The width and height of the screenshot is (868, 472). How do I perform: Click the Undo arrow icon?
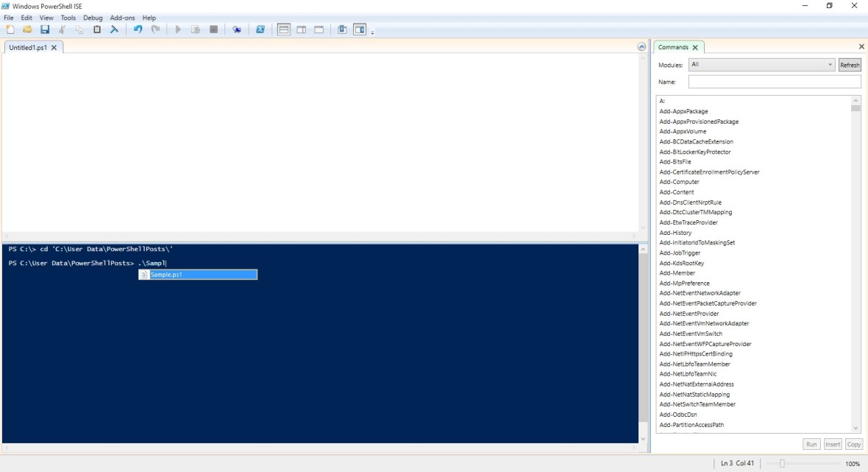[x=138, y=29]
